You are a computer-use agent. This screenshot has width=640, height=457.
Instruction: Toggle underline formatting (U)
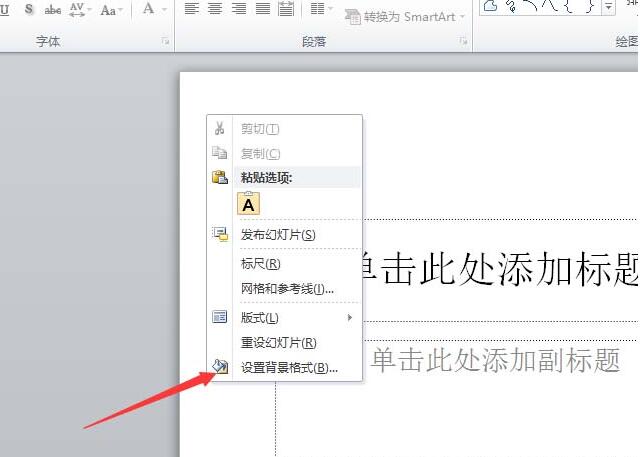(x=4, y=9)
